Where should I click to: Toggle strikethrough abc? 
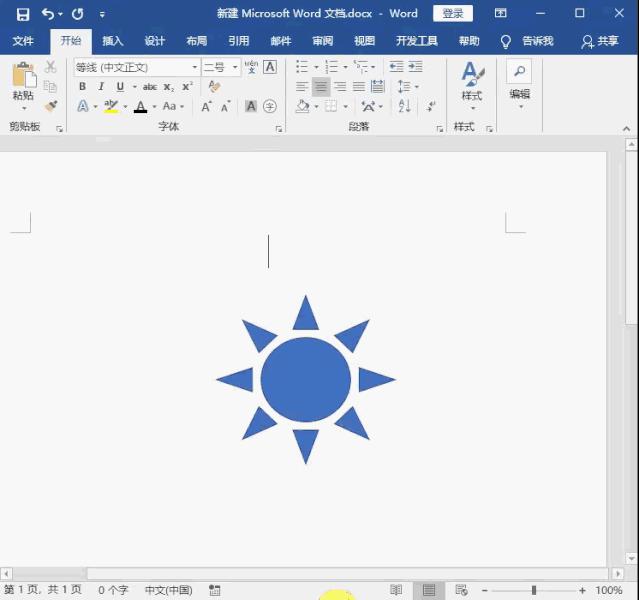click(150, 87)
